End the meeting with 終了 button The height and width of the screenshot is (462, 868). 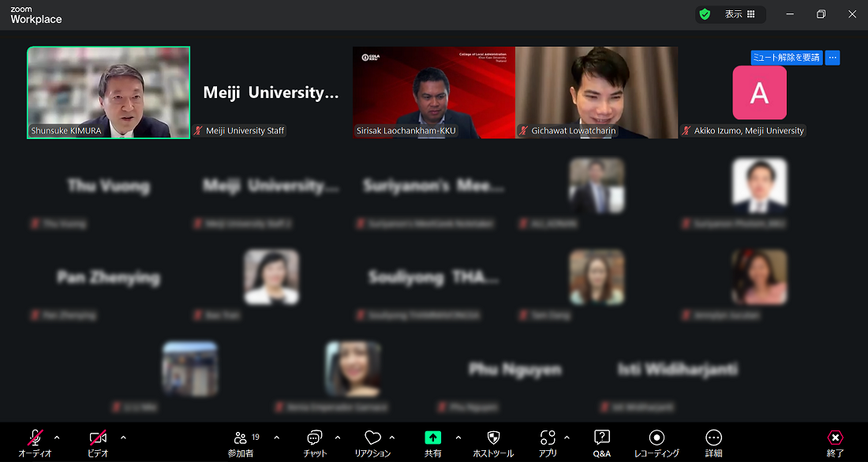coord(835,442)
